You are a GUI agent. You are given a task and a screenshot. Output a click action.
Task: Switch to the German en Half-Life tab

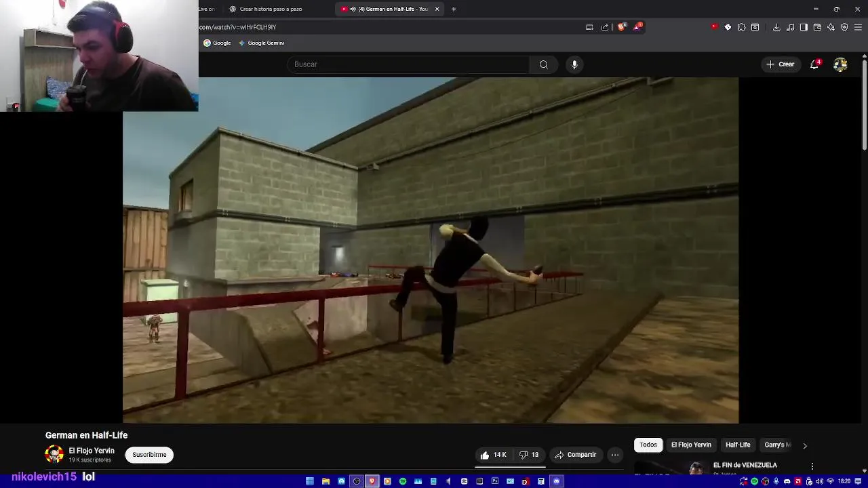click(x=390, y=9)
